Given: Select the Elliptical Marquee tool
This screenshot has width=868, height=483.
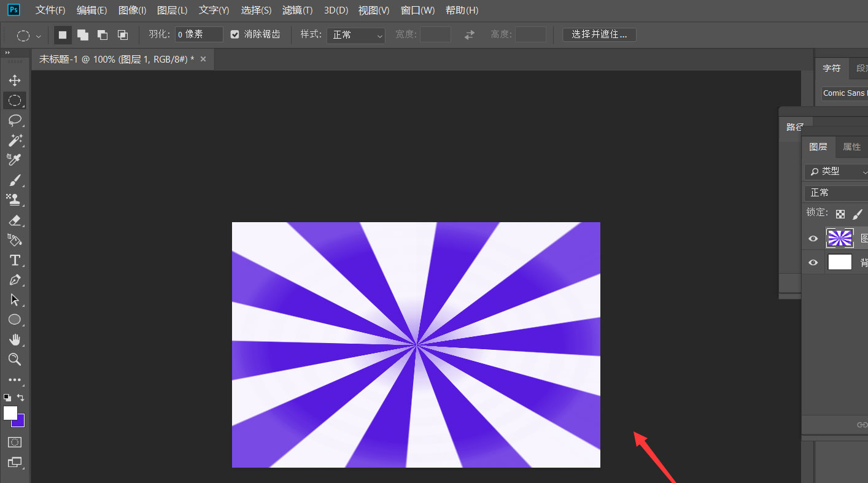Looking at the screenshot, I should pos(15,100).
